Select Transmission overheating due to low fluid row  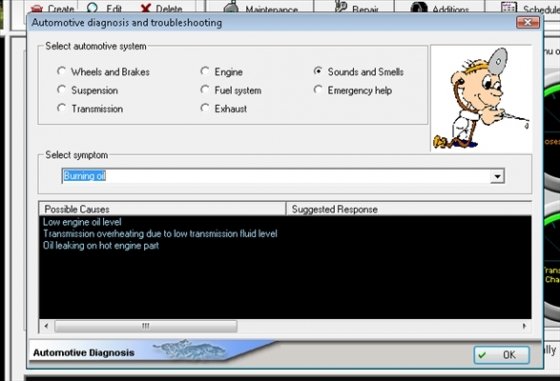point(160,234)
